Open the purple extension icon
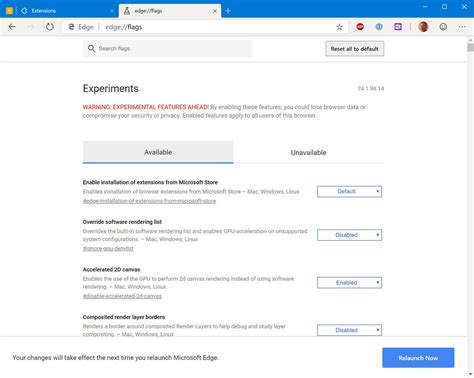 (398, 27)
